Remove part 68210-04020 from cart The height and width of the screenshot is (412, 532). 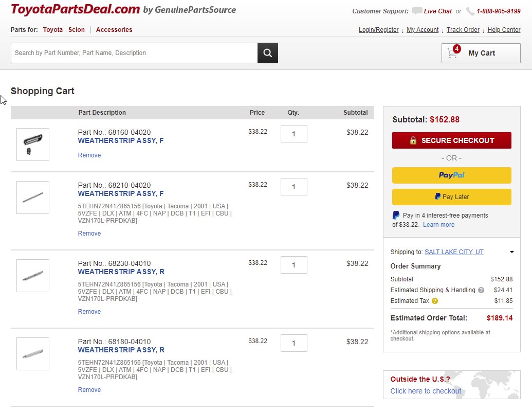point(89,234)
